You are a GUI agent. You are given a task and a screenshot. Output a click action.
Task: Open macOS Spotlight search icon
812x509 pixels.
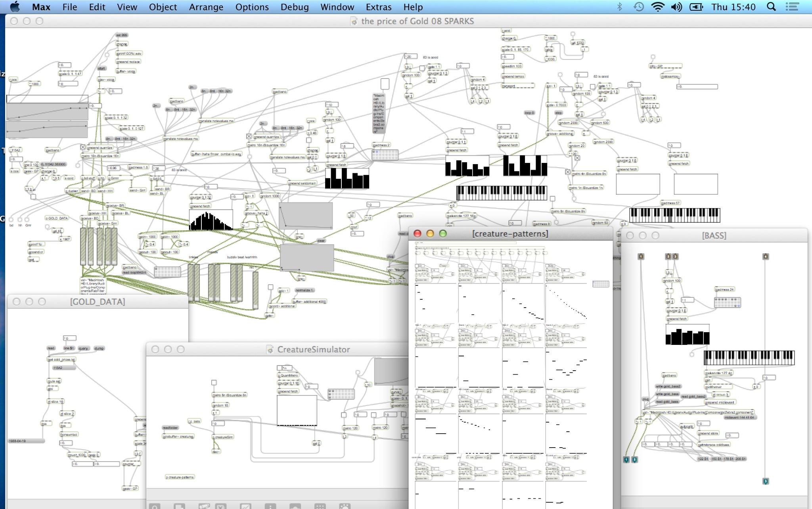(x=771, y=7)
